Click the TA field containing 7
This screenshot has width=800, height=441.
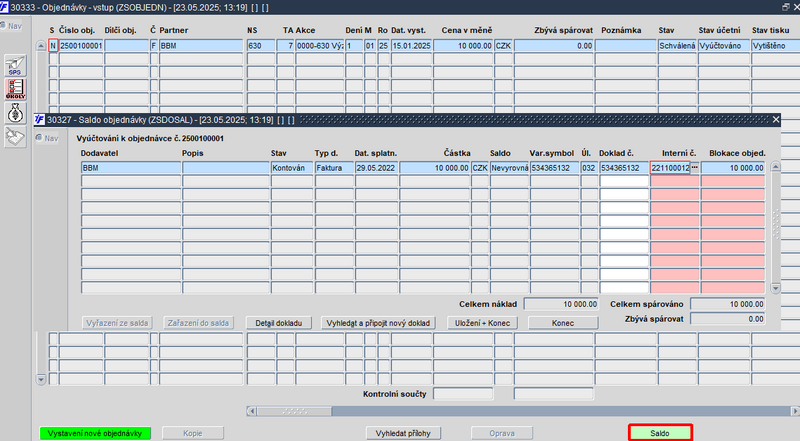[x=285, y=45]
